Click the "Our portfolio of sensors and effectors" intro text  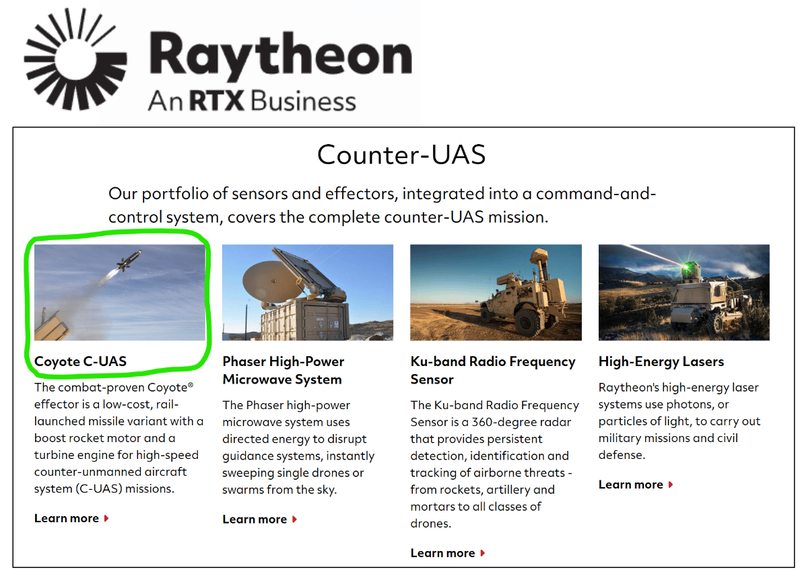tap(382, 205)
